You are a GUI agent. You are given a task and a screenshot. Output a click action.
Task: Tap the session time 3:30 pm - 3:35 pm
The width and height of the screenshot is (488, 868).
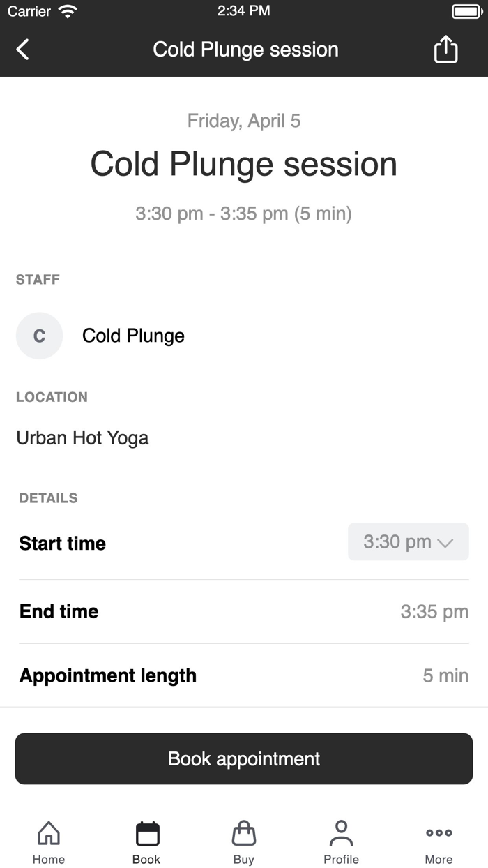point(243,214)
